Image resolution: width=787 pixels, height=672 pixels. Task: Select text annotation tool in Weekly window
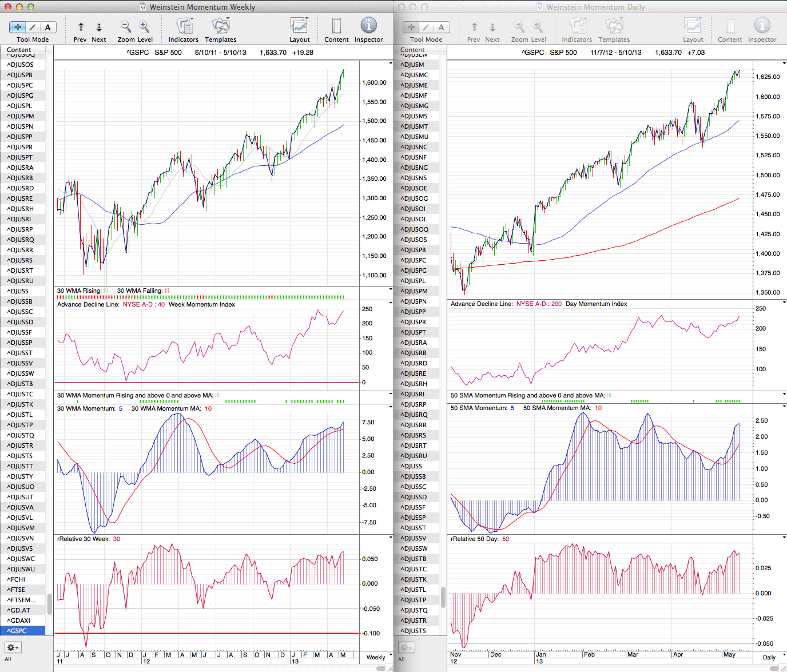click(48, 27)
